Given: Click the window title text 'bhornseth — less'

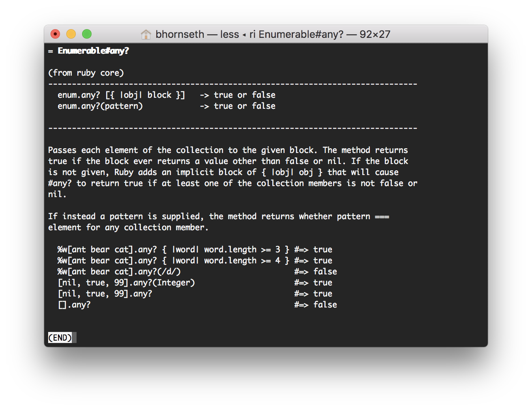Looking at the screenshot, I should click(197, 34).
